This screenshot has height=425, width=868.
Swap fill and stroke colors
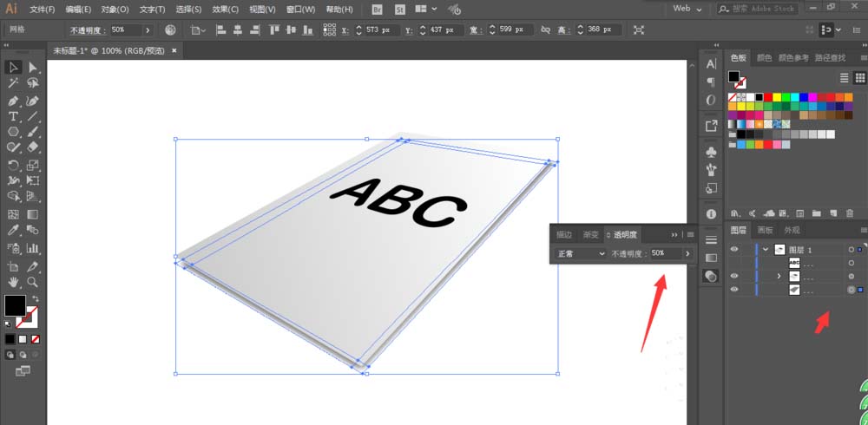(x=36, y=298)
